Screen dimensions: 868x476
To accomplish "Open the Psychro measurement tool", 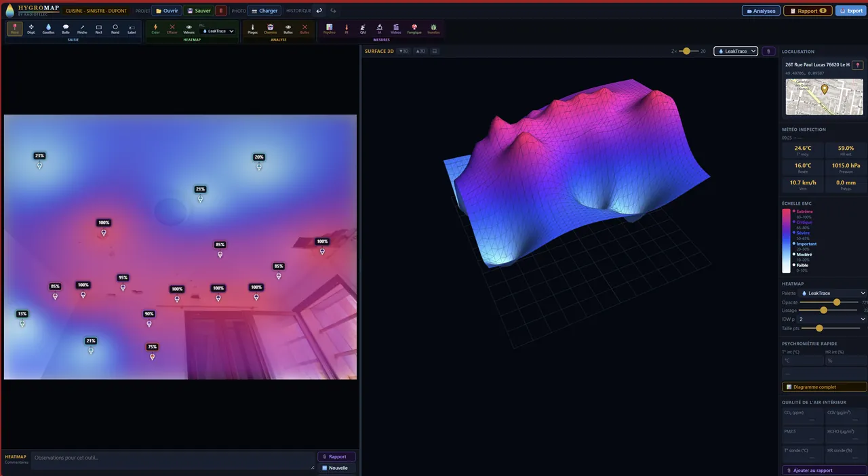I will (x=330, y=28).
